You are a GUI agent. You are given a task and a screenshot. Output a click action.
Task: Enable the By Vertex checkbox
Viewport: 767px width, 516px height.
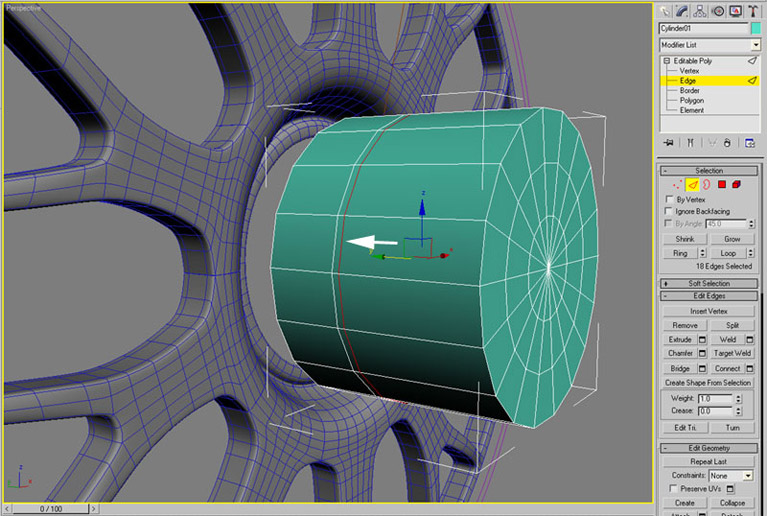point(669,199)
